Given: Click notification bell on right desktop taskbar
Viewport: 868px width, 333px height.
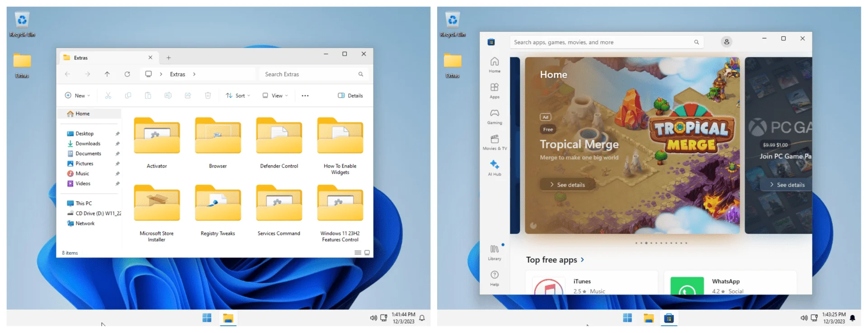Looking at the screenshot, I should (x=852, y=318).
